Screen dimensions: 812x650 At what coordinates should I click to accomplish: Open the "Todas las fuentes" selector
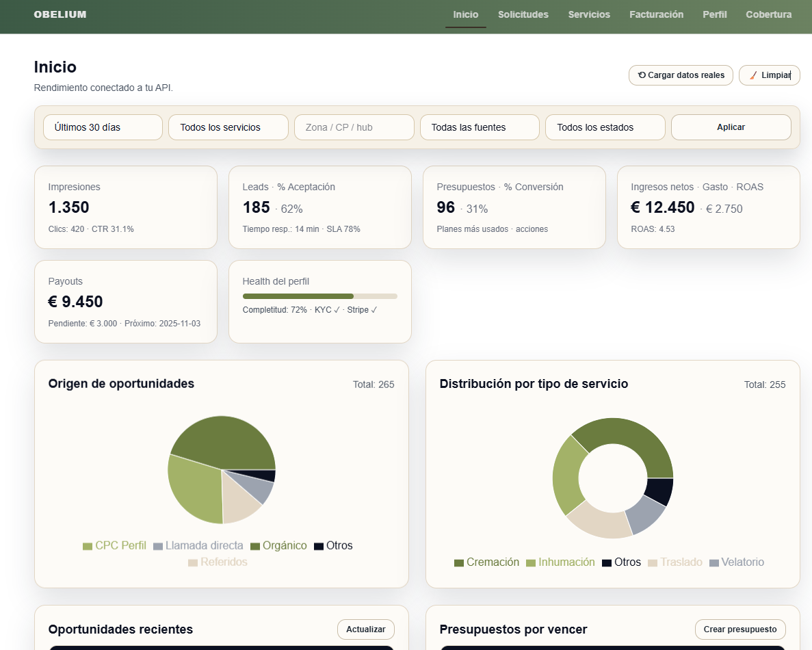click(480, 127)
